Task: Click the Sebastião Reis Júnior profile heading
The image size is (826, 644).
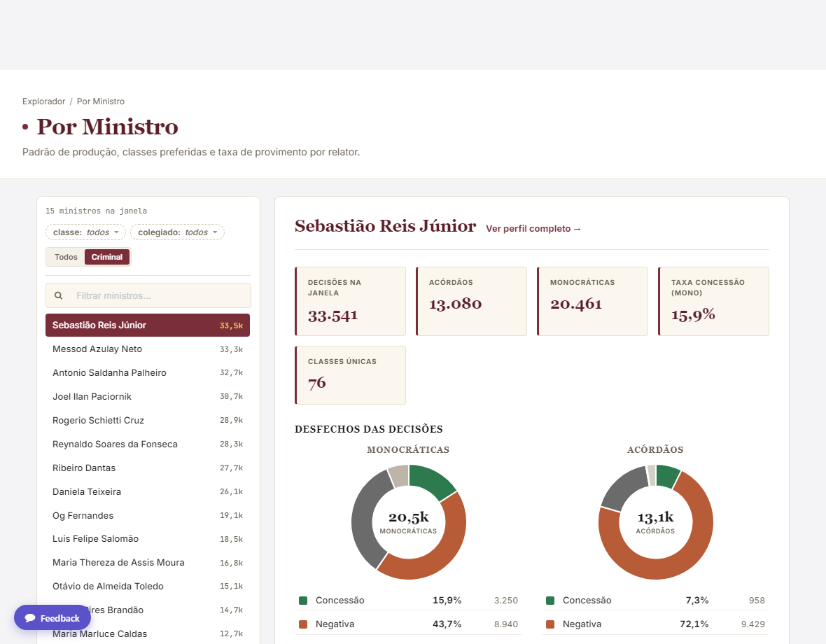Action: point(385,226)
